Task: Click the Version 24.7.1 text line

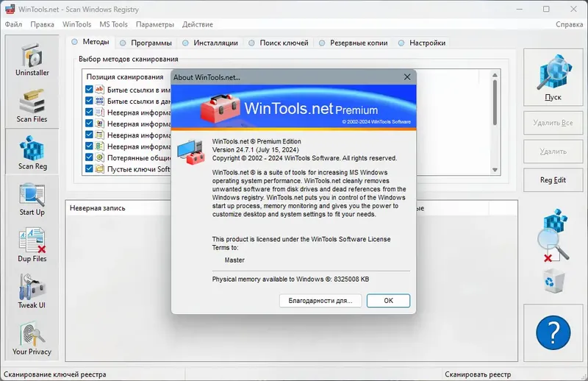Action: pos(255,150)
